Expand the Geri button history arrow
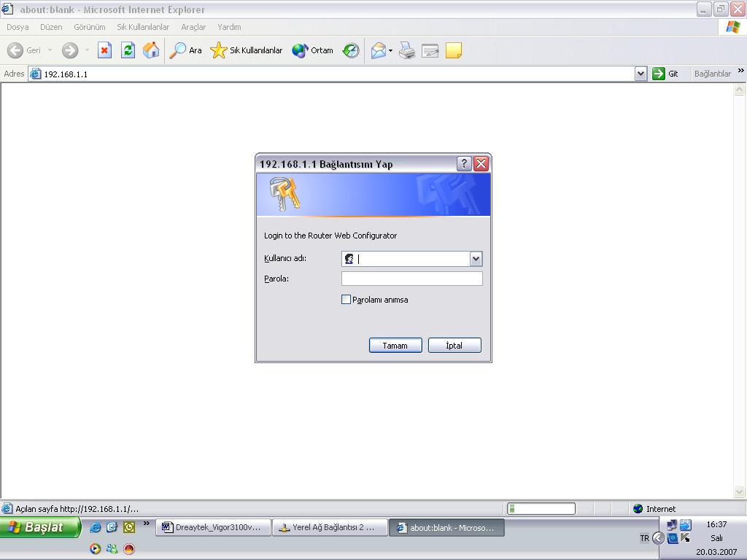The height and width of the screenshot is (560, 747). coord(50,50)
